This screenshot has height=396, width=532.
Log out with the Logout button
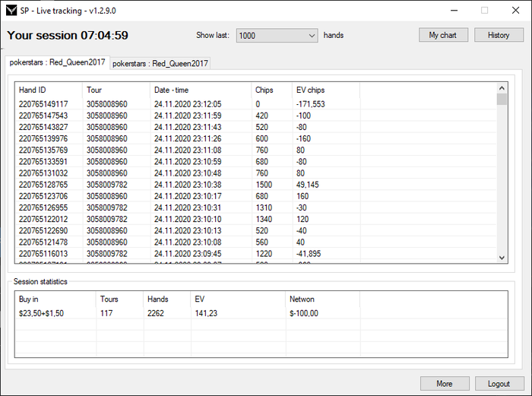point(499,383)
